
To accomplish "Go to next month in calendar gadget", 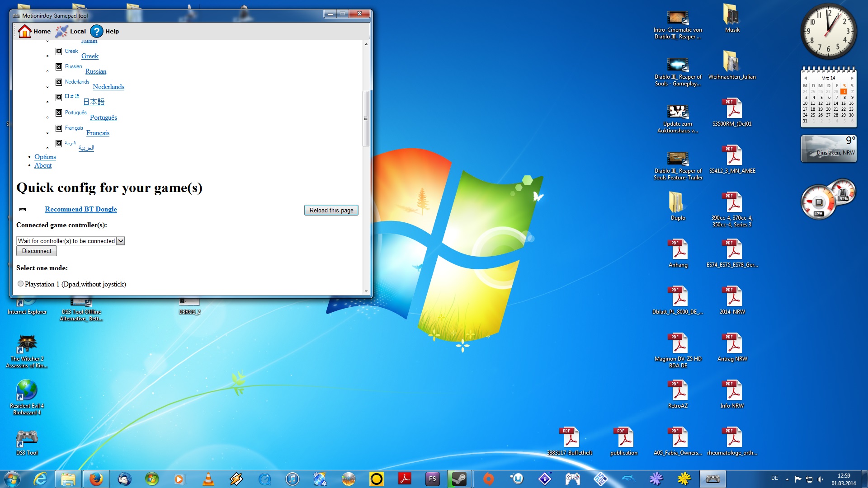I will point(852,78).
